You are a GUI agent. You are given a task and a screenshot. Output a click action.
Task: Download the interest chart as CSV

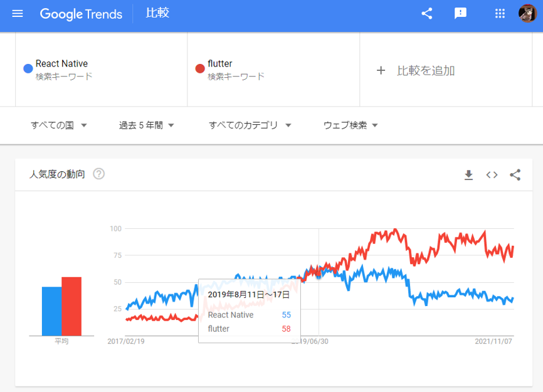pos(468,175)
